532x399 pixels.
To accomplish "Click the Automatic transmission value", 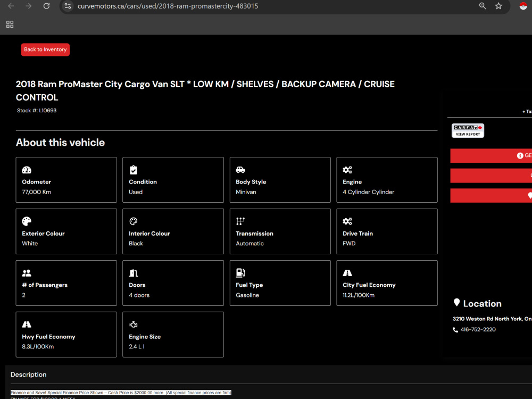I will tap(250, 244).
